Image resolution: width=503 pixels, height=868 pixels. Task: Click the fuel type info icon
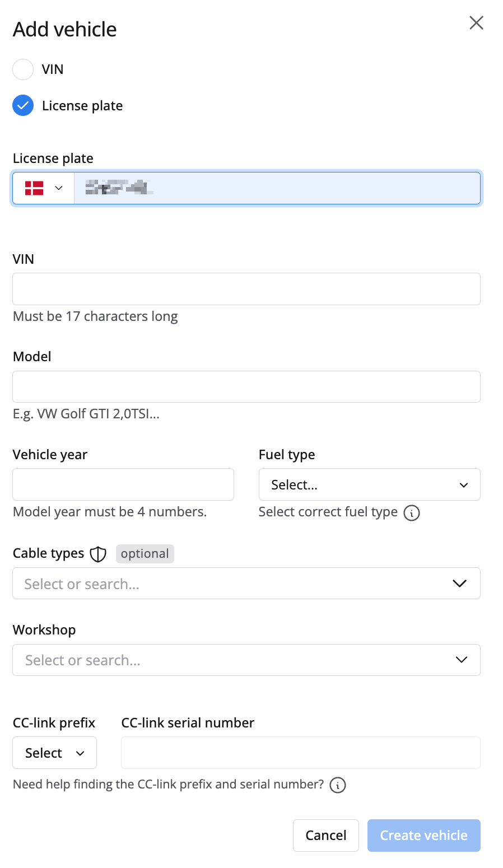(412, 512)
